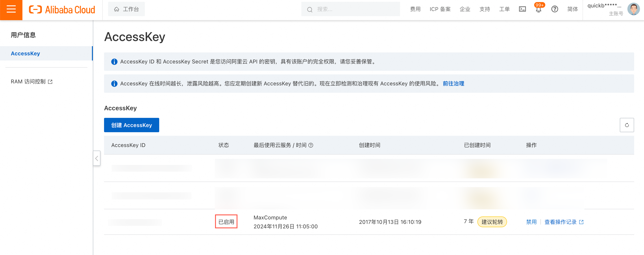Select AccessKey in the sidebar

click(x=25, y=54)
